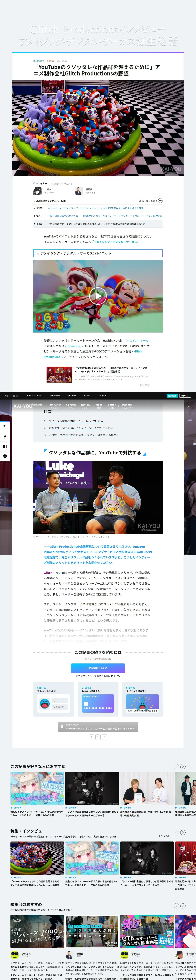Open 文学フリマ拡大が問う article thumbnail
The height and width of the screenshot is (980, 196).
(x=92, y=932)
